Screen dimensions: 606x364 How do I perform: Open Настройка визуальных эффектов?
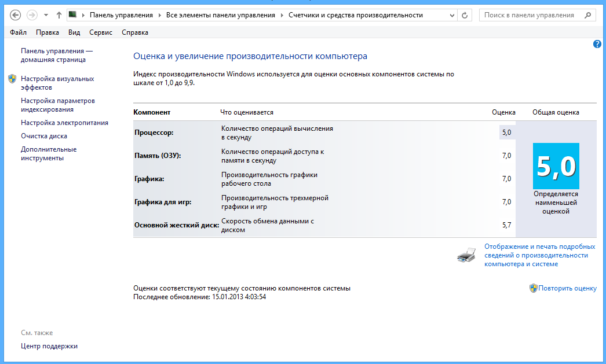coord(57,83)
